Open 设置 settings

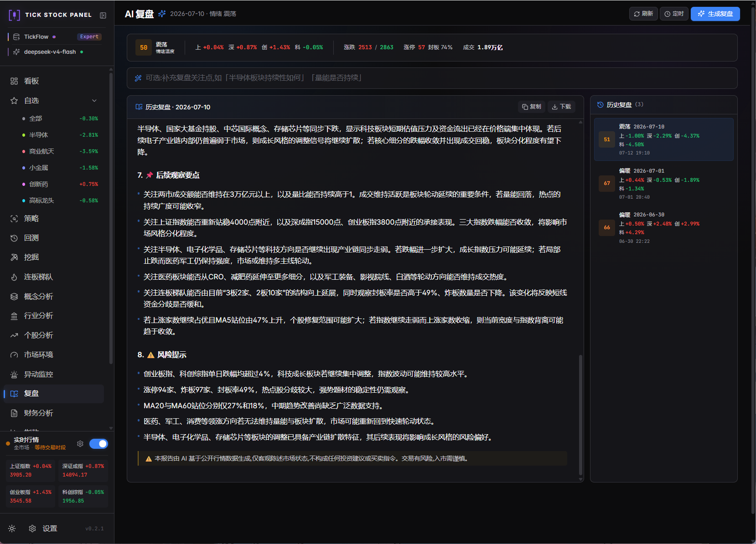[43, 529]
